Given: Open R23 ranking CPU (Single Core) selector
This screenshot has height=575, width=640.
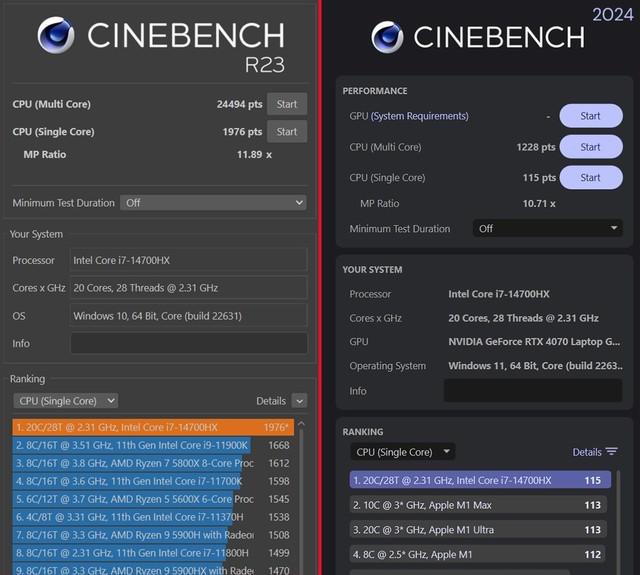Looking at the screenshot, I should pos(66,401).
